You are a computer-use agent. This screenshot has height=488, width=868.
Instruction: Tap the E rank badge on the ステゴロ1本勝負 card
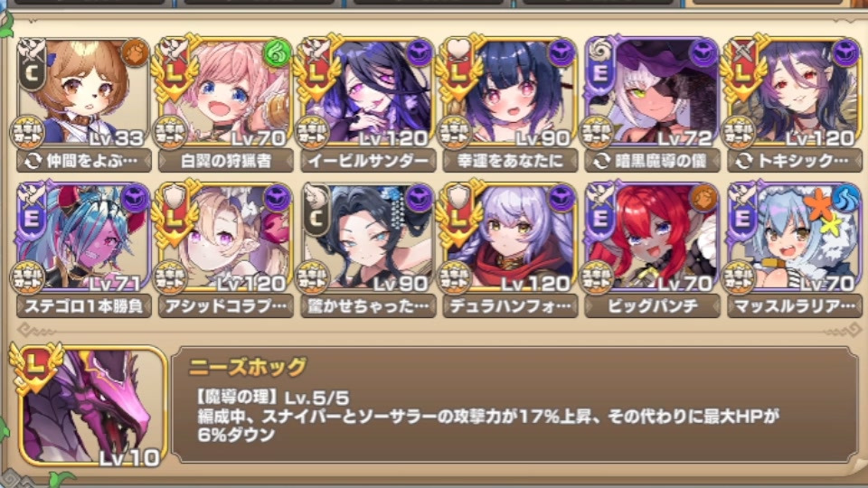[x=32, y=218]
